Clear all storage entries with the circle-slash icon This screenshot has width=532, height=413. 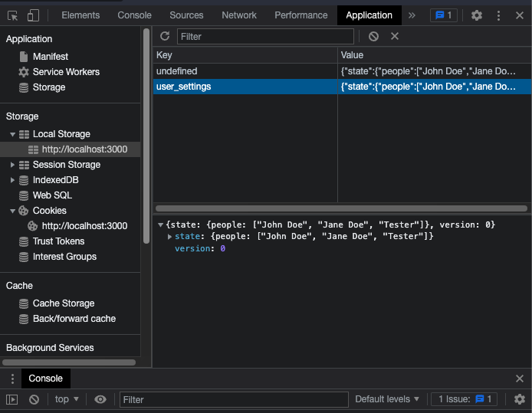373,36
